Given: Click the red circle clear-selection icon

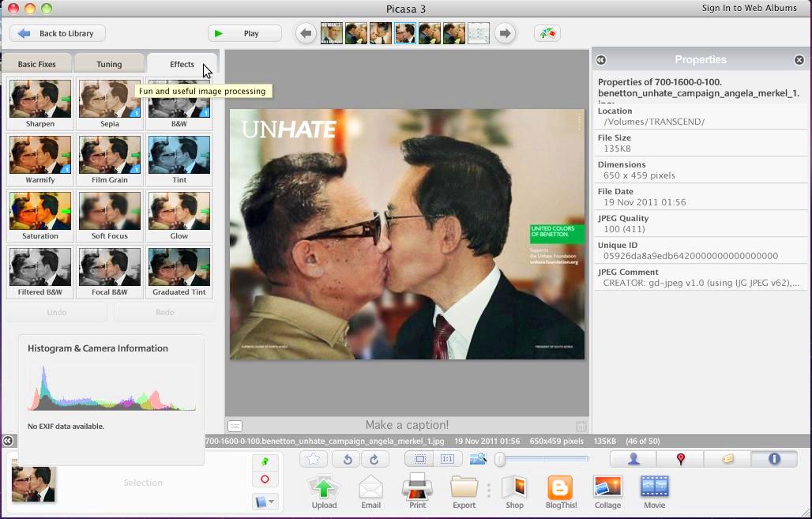Looking at the screenshot, I should click(265, 480).
